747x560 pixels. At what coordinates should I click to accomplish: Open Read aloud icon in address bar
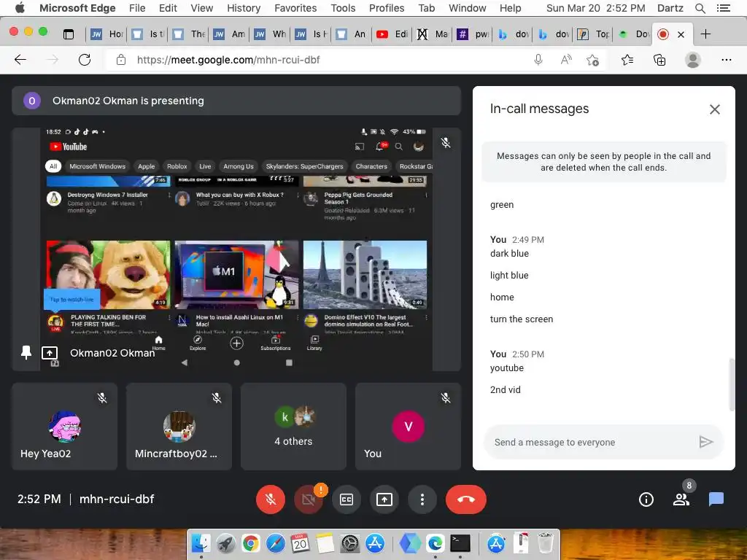(x=566, y=60)
